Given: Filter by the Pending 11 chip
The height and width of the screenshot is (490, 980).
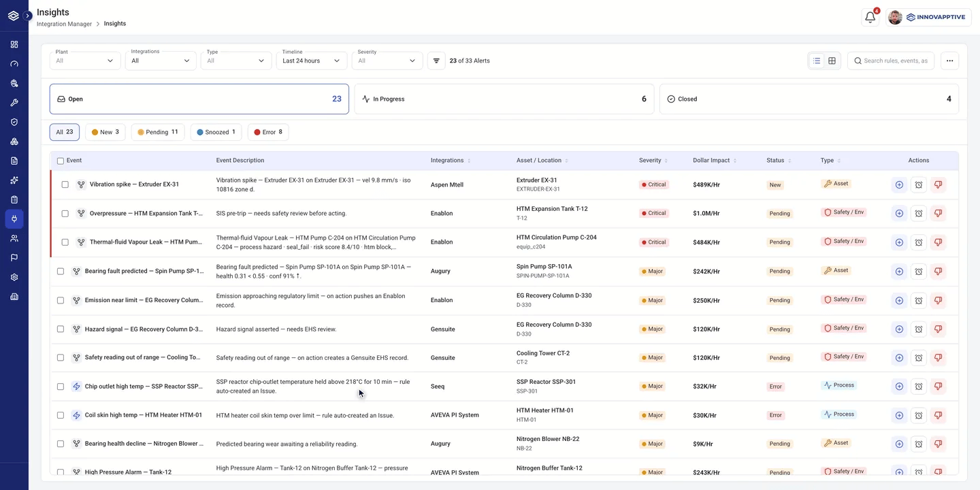Looking at the screenshot, I should pyautogui.click(x=158, y=132).
